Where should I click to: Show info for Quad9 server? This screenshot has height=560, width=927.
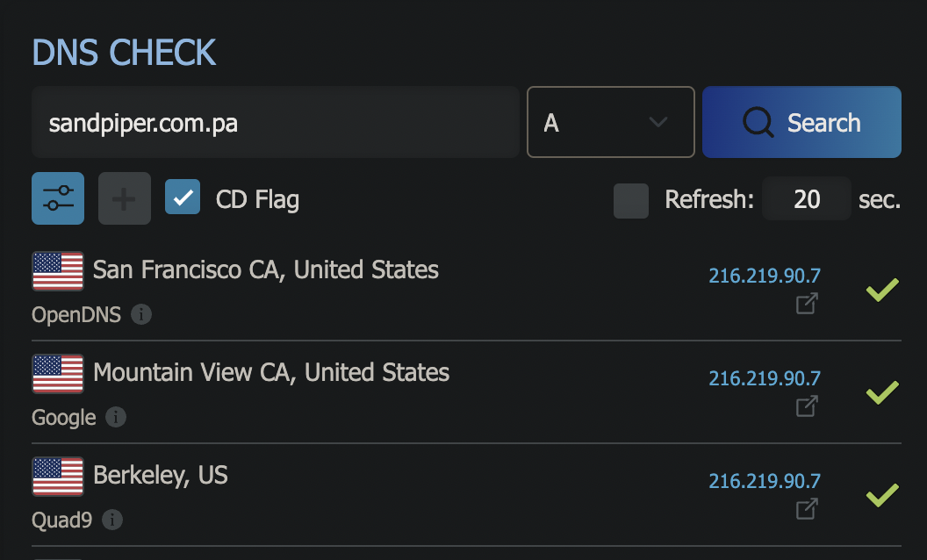111,520
